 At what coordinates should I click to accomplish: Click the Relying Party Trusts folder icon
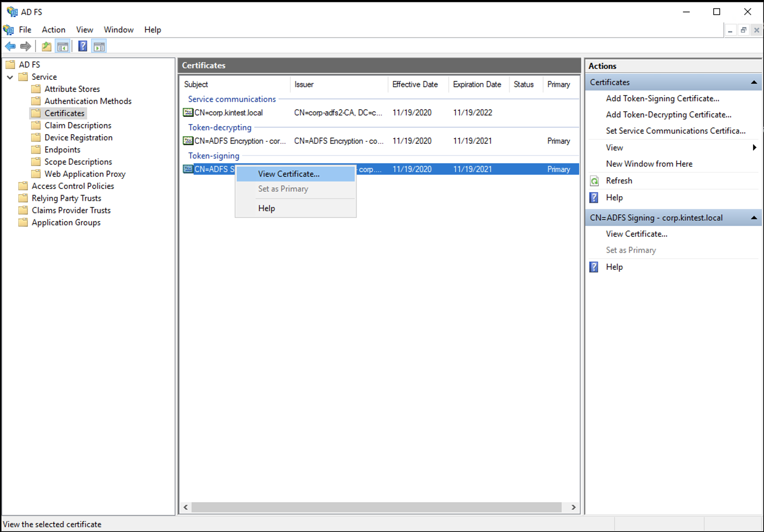23,198
